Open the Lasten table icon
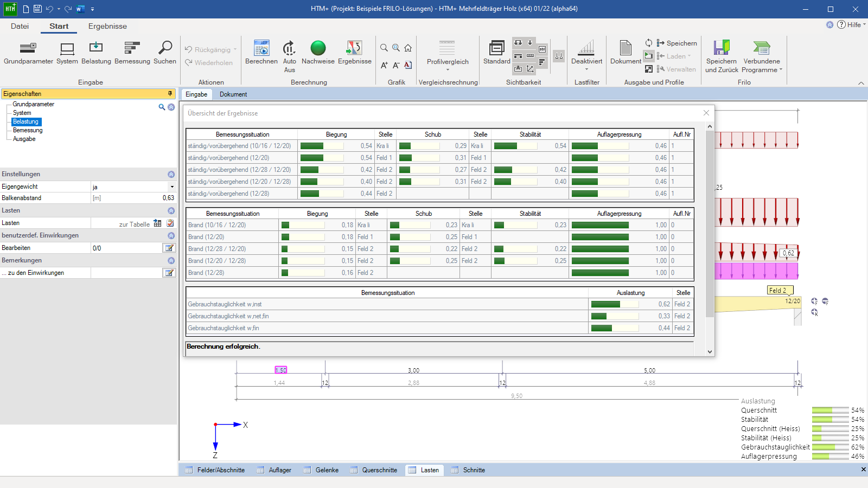This screenshot has width=868, height=488. tap(157, 223)
